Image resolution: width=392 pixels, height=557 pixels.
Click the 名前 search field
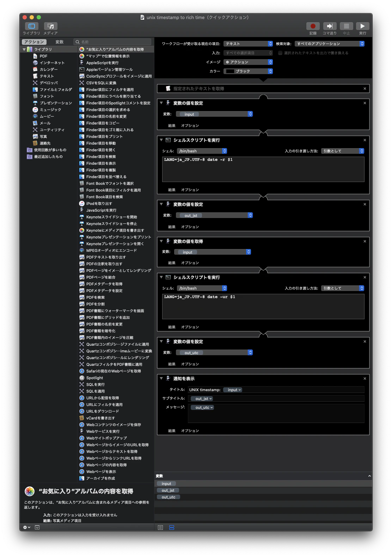click(112, 42)
